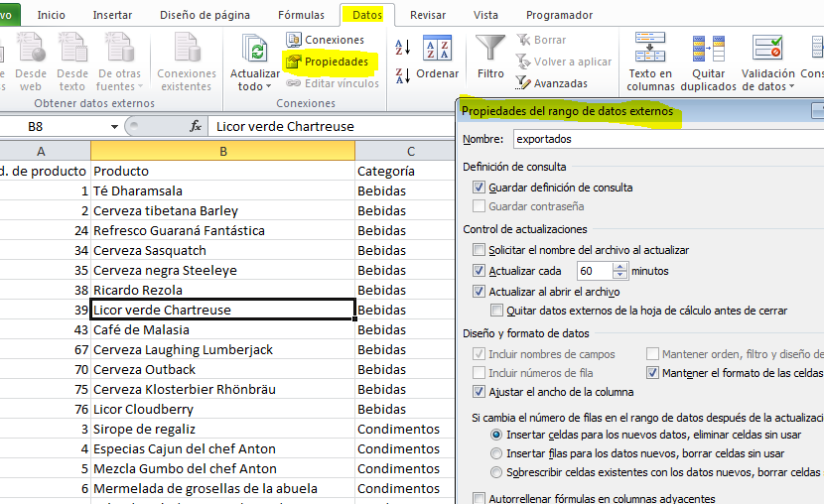Select the Producto header cell
Viewport: 824px width, 504px height.
[x=222, y=172]
